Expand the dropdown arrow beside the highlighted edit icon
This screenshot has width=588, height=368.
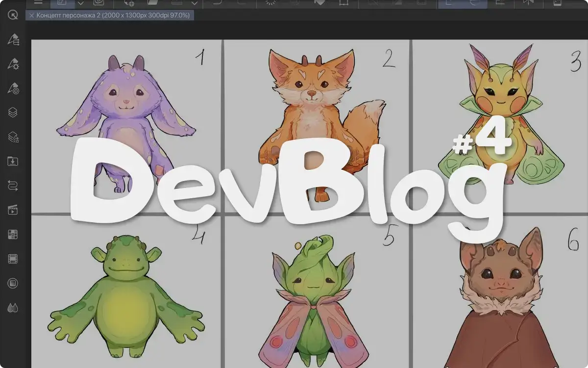point(81,3)
